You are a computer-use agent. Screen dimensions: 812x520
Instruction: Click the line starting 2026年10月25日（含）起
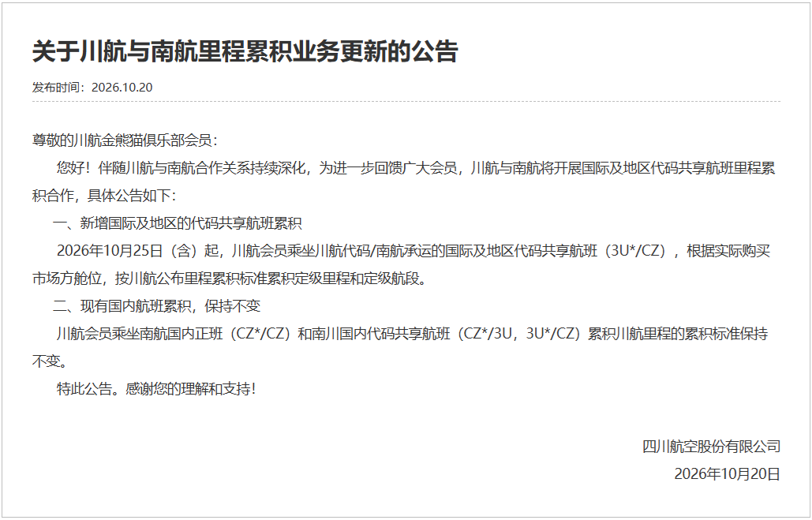pyautogui.click(x=413, y=251)
